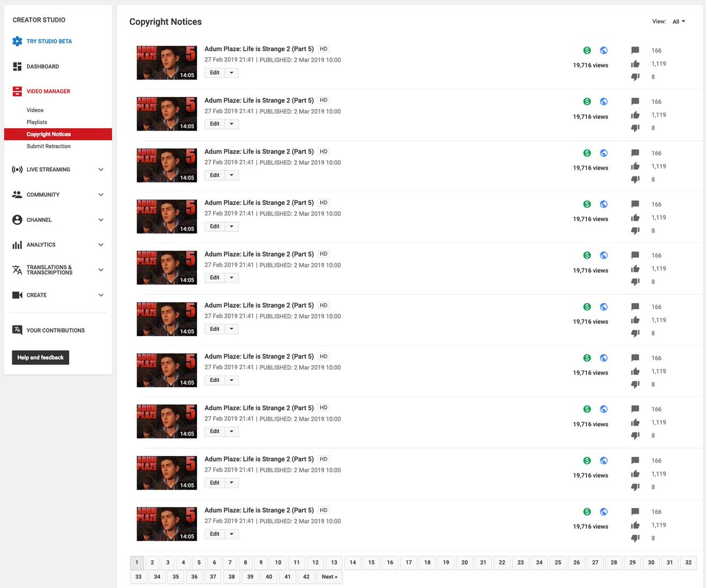
Task: Open Submit Retraction sidebar item
Action: 48,146
